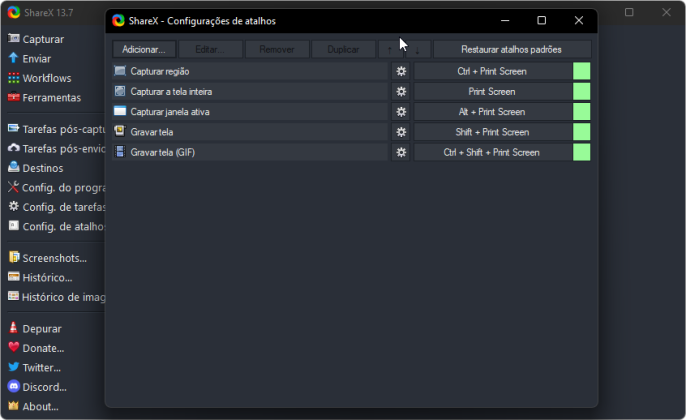This screenshot has height=420, width=686.
Task: Open Ferramentas menu in ShareX main window
Action: [45, 97]
